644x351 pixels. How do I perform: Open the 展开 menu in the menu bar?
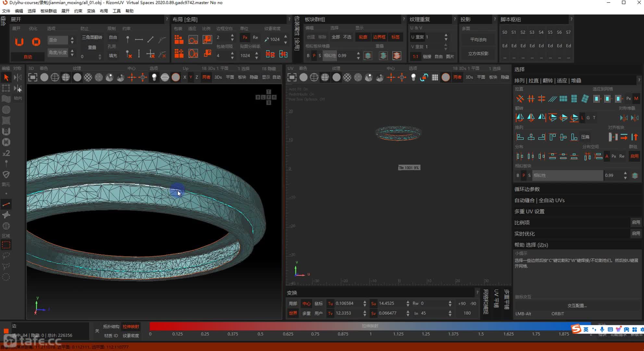[65, 11]
